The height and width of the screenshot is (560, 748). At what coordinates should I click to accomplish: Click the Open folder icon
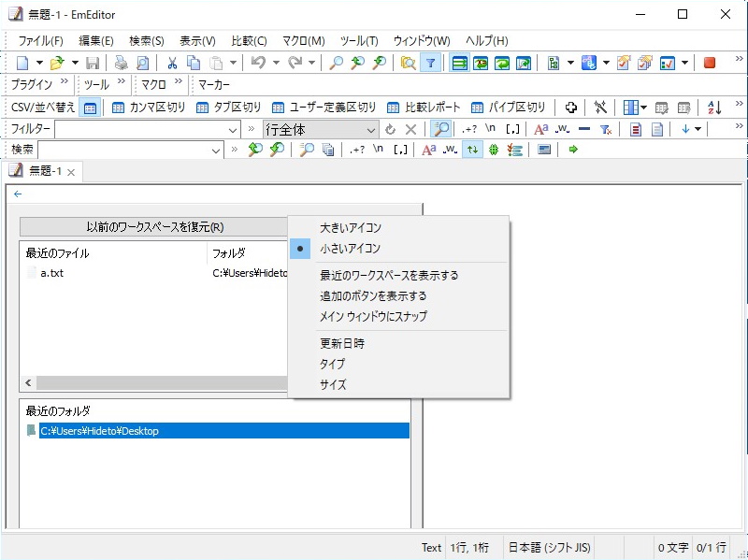click(x=57, y=63)
